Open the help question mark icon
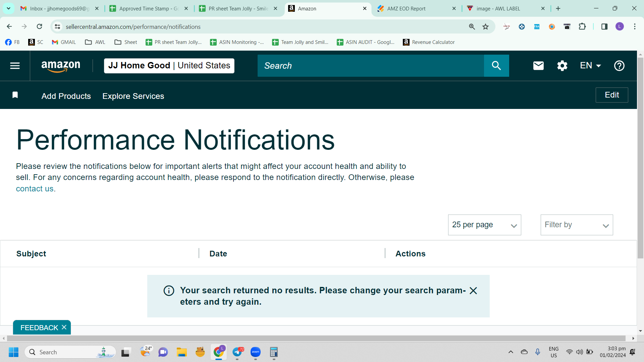 (619, 66)
